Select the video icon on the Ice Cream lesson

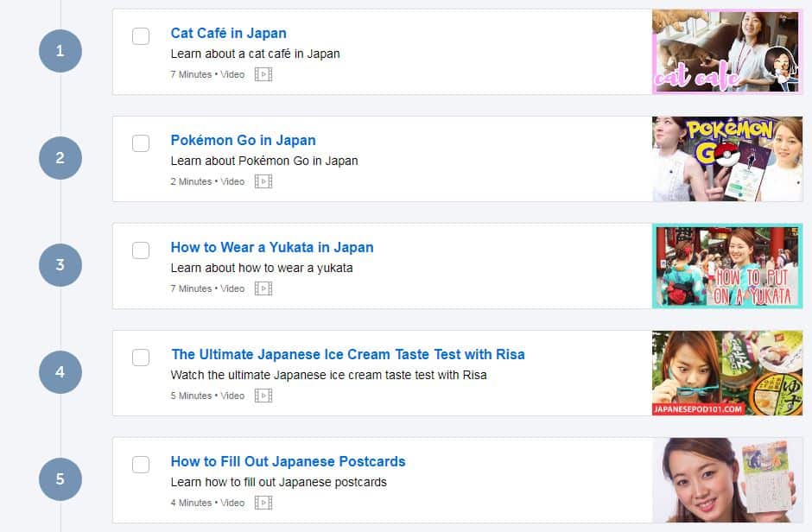262,396
